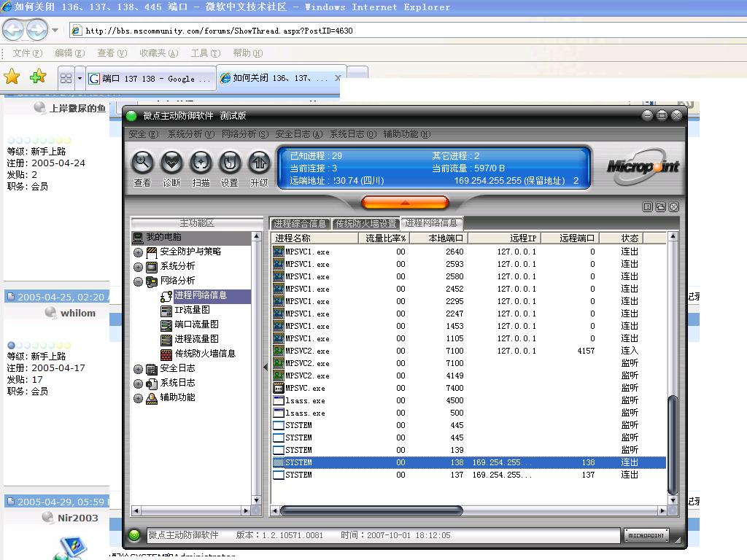
Task: Click the 传统防火墙信息 brick wall icon
Action: click(166, 355)
